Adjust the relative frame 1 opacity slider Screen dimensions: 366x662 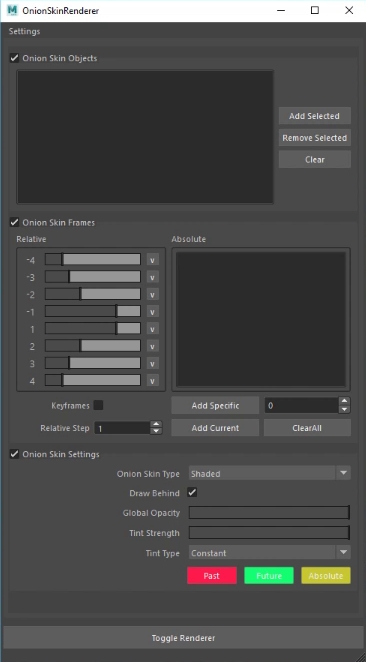pos(93,328)
